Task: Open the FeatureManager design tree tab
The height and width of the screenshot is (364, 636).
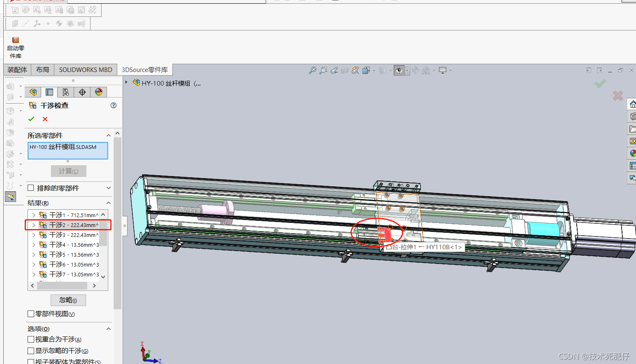Action: (x=33, y=92)
